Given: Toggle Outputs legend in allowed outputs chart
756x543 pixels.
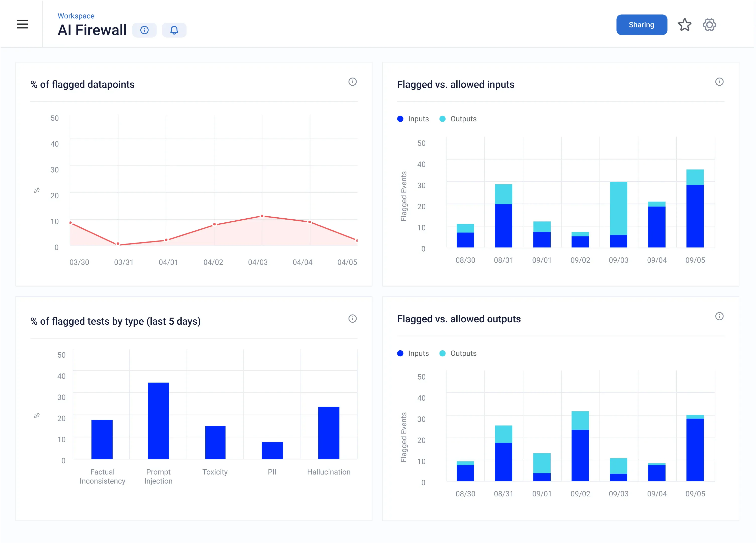Looking at the screenshot, I should coord(458,353).
